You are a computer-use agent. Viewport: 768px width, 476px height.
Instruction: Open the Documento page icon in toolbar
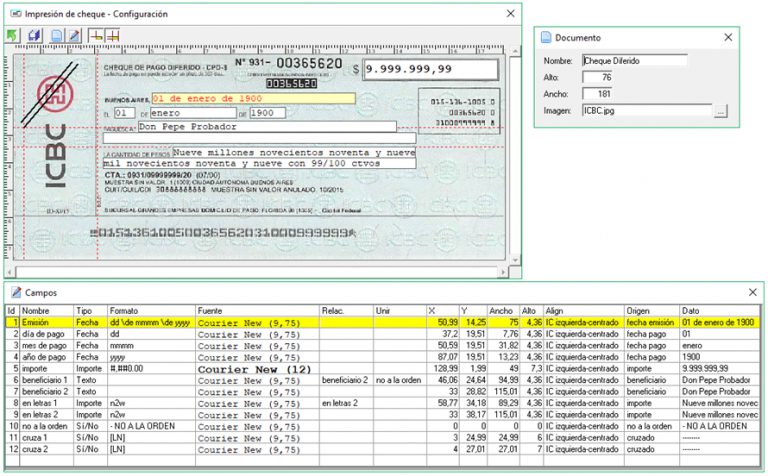click(56, 35)
